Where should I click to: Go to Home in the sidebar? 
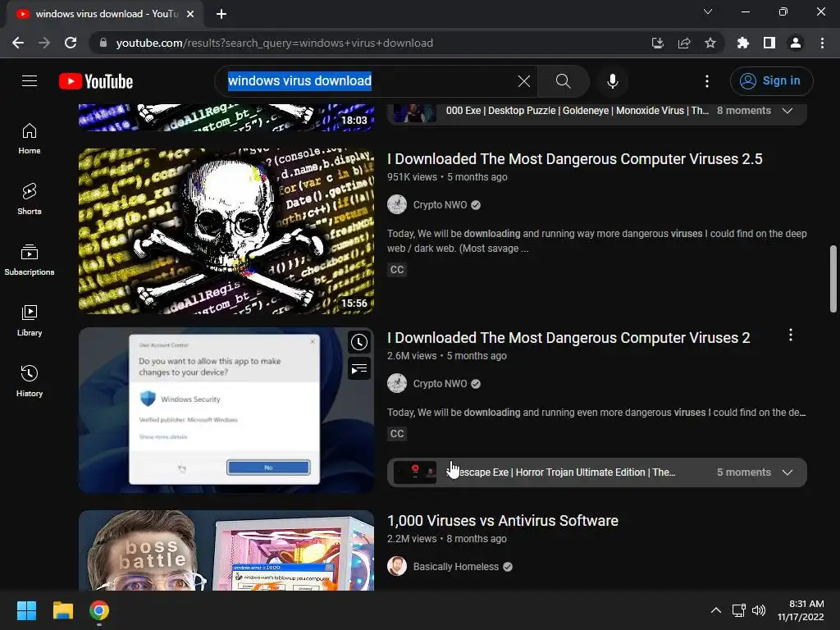click(x=30, y=139)
